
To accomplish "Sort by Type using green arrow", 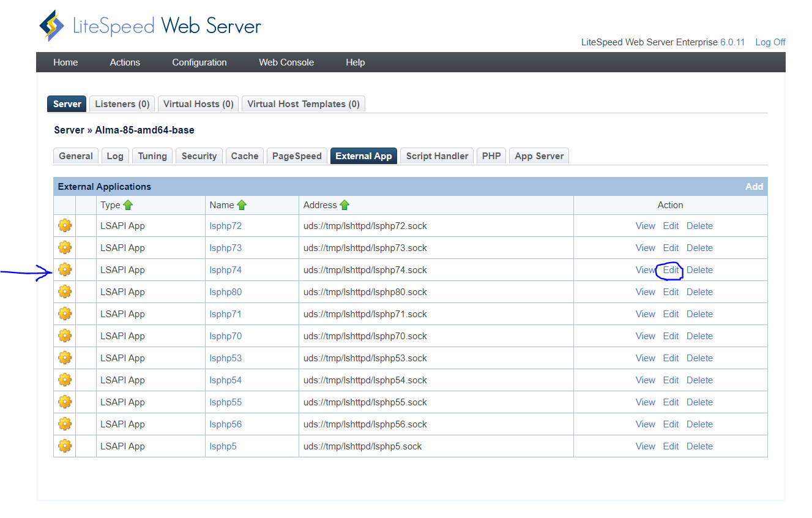I will (128, 205).
